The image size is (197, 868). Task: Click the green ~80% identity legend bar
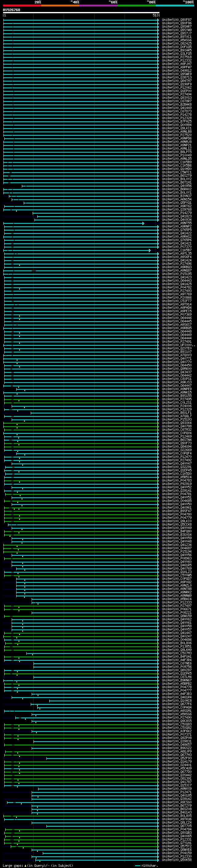point(137,6)
